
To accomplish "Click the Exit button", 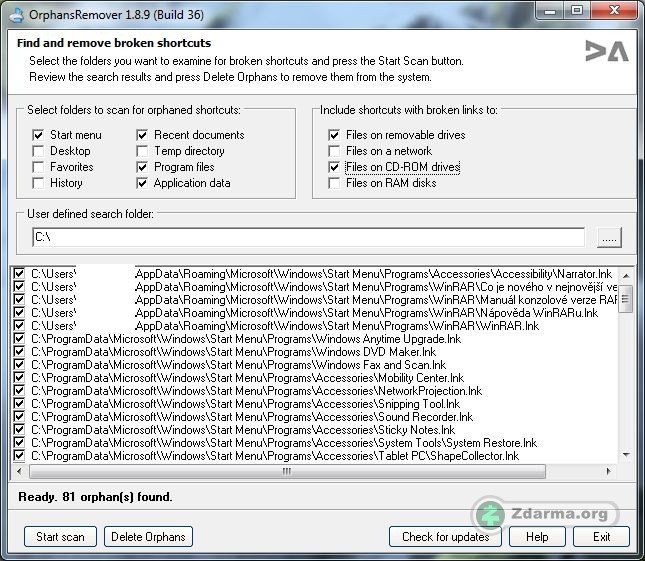I will tap(601, 537).
